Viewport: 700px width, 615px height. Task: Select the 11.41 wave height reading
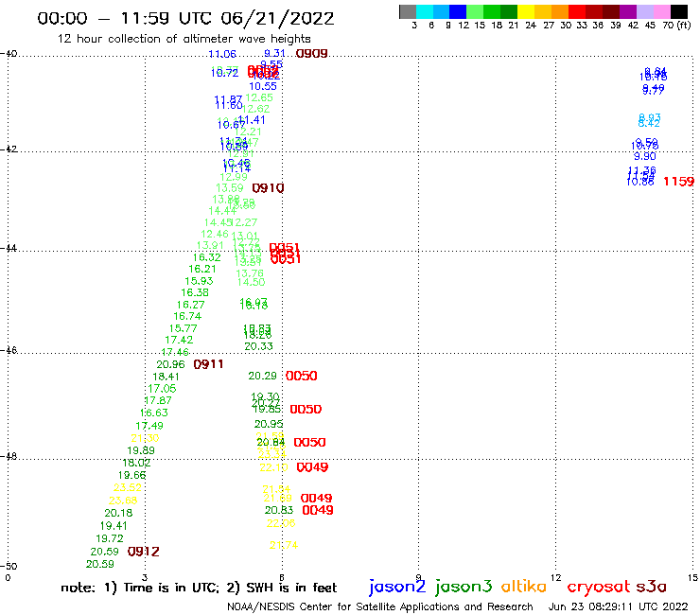pos(252,120)
